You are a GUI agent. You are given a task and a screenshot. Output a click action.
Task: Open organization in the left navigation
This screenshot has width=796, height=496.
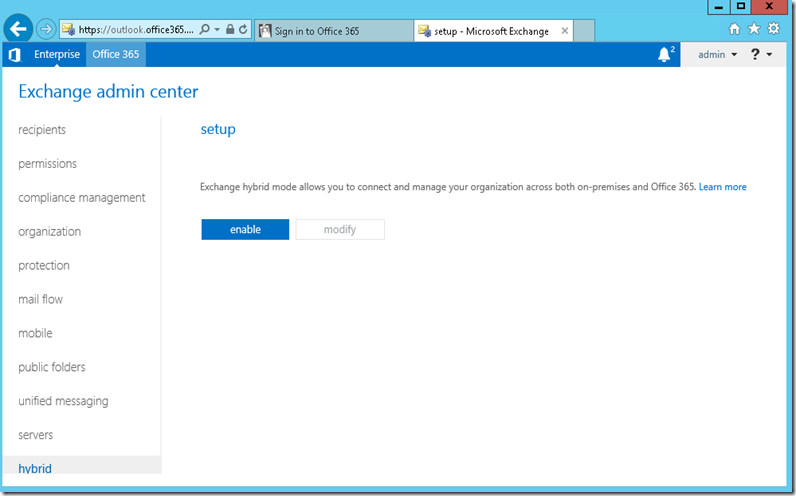(x=50, y=232)
